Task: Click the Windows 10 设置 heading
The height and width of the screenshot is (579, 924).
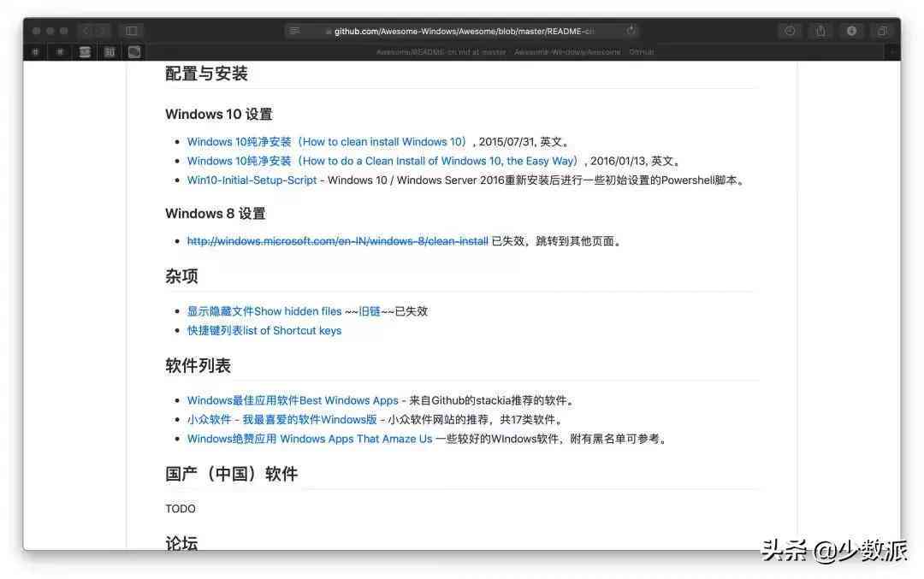Action: (219, 115)
